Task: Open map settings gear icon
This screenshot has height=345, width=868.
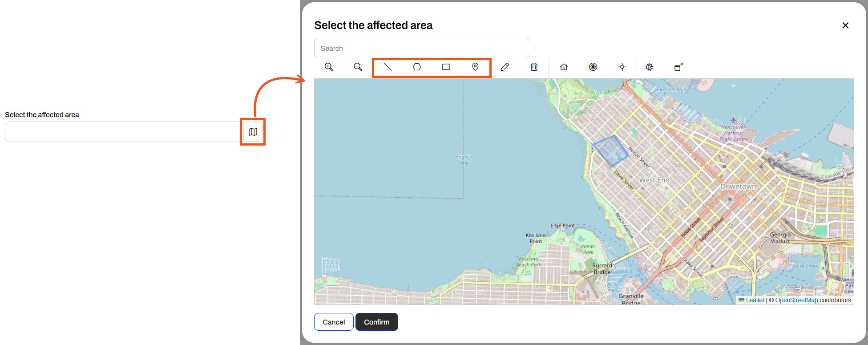Action: coord(650,67)
